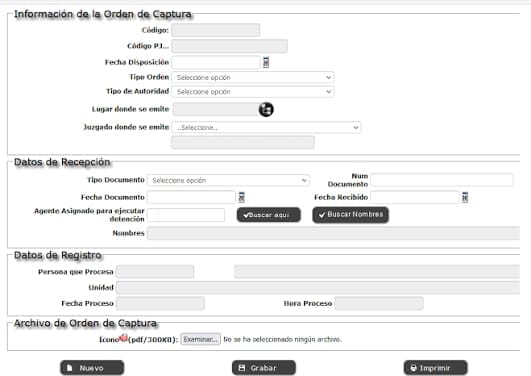Focus the Código input field
Screen dimensions: 531x376
216,30
